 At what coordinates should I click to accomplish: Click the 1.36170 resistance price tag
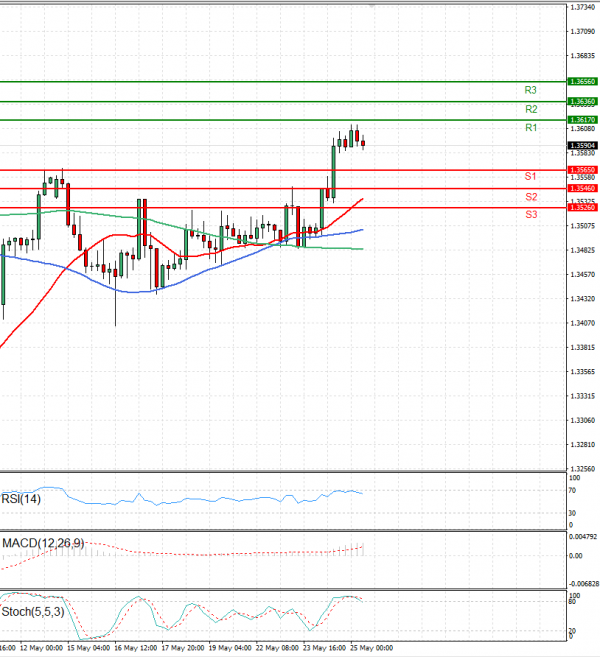tap(582, 120)
